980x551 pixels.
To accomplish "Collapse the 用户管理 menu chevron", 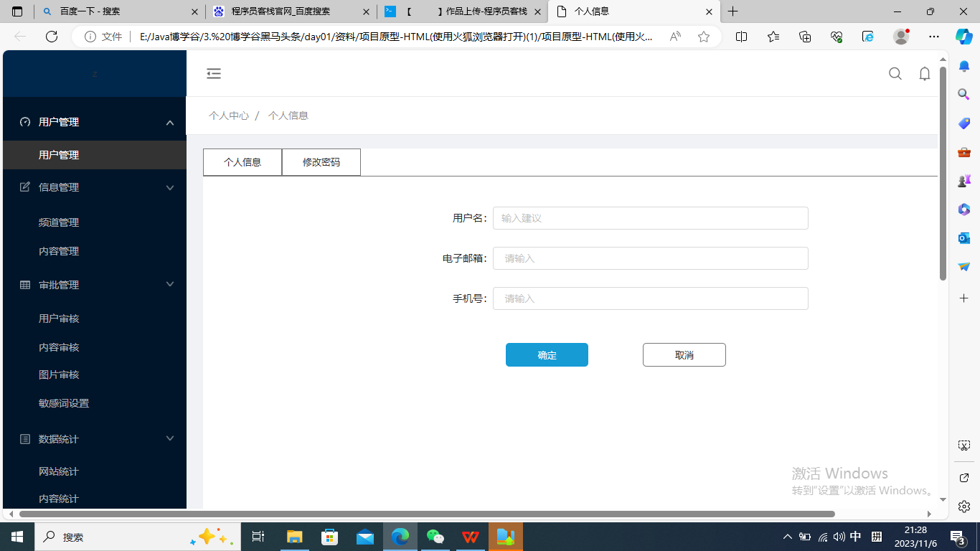I will point(170,123).
